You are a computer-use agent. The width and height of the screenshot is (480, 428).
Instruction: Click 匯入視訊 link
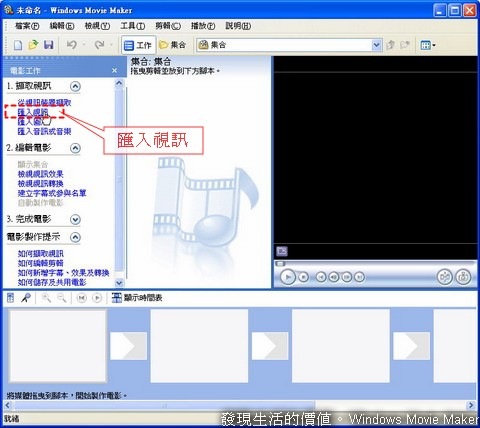33,112
